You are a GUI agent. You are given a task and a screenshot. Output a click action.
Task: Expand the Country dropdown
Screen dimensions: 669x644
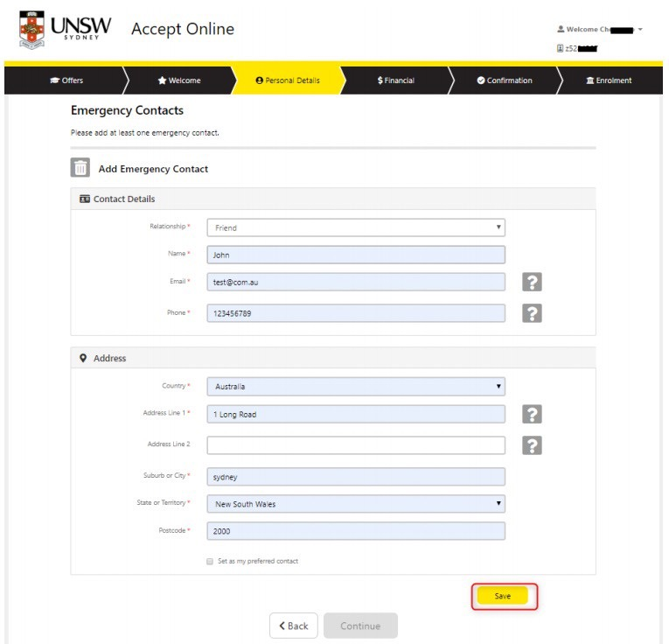(356, 386)
